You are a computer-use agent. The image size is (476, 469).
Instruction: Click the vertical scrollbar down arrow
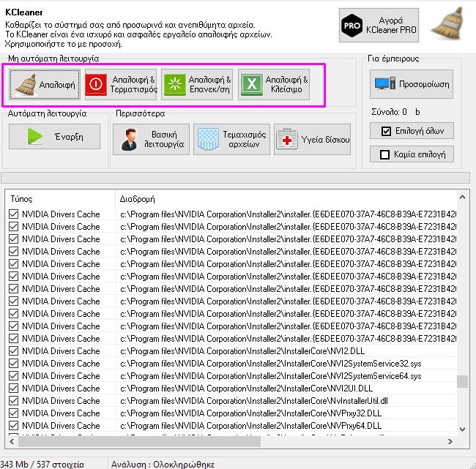[462, 429]
